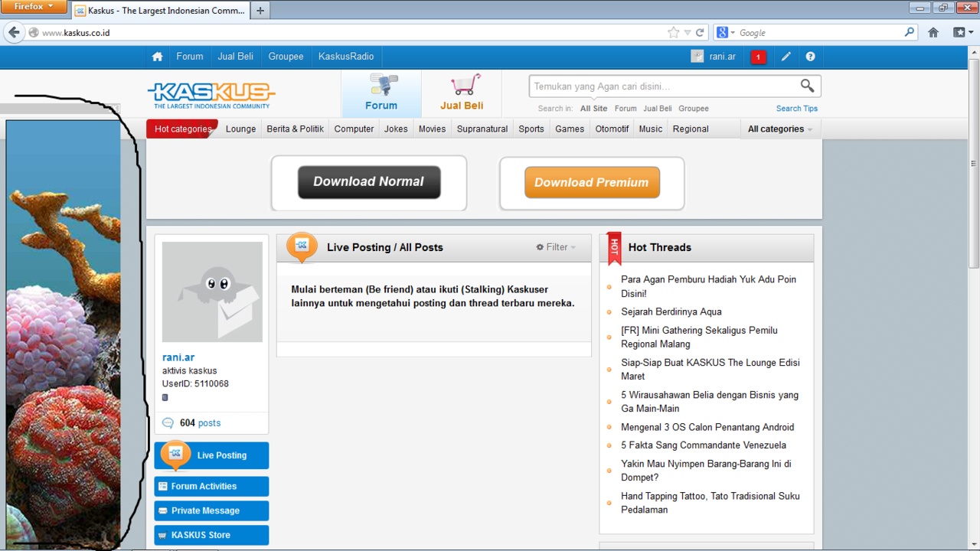
Task: Open thread 5 Fakta Sang Commandante Venezuela
Action: point(704,445)
